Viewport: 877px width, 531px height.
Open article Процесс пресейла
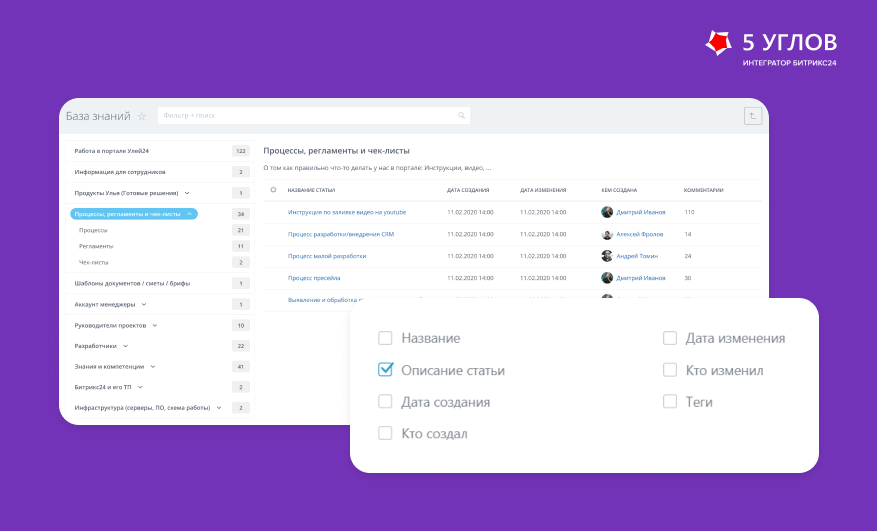pyautogui.click(x=314, y=278)
